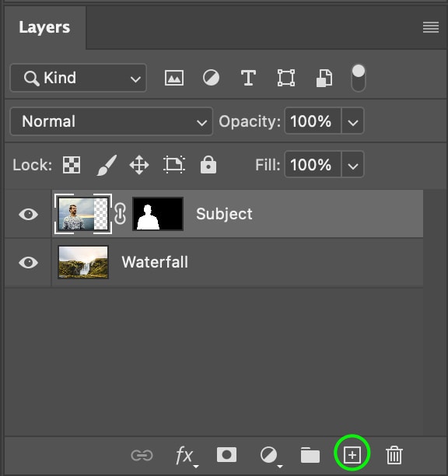
Task: Open the fx layer style menu
Action: tap(187, 457)
